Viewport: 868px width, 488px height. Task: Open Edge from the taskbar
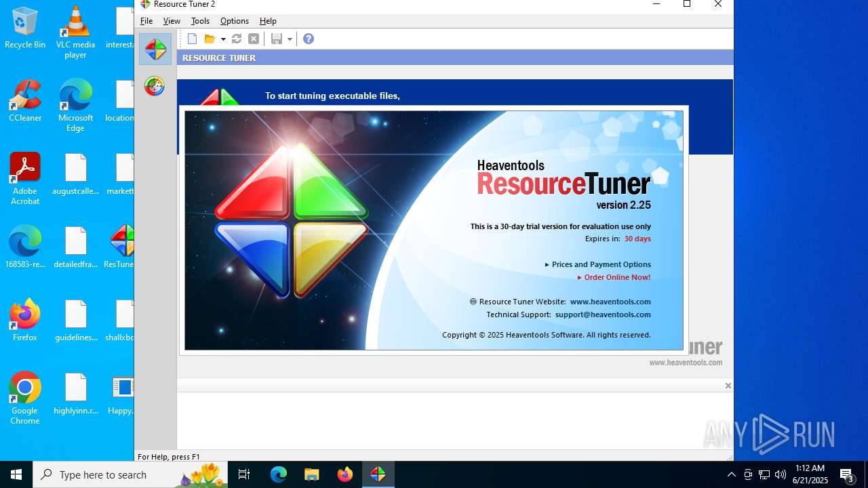tap(279, 474)
